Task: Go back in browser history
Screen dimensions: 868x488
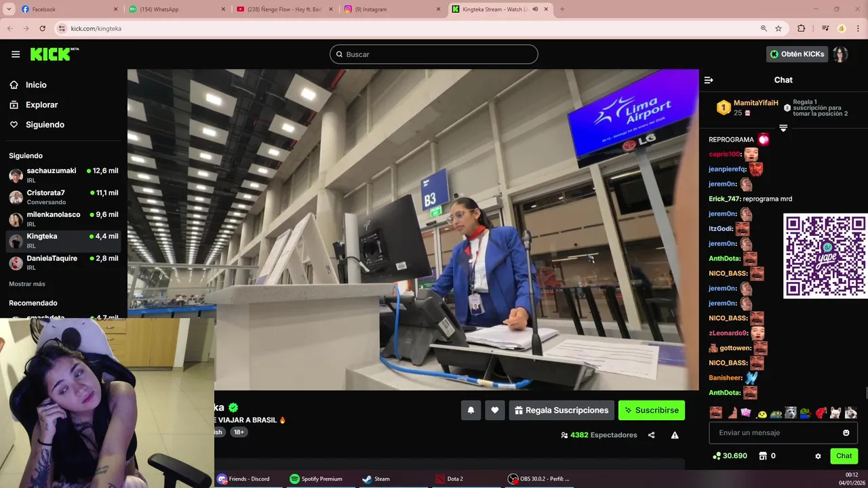Action: click(9, 28)
